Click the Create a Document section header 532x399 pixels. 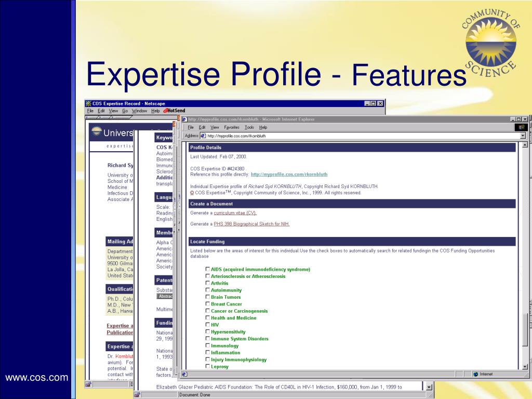point(352,204)
